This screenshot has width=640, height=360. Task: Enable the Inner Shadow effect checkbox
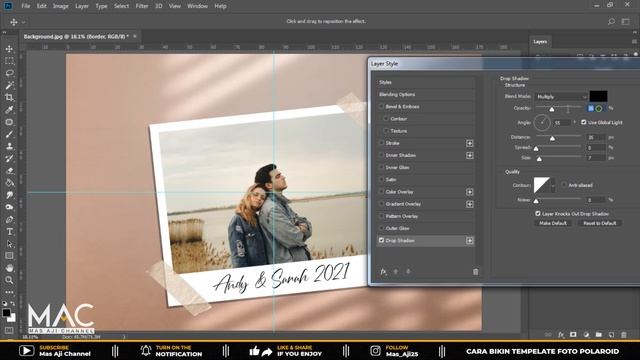point(381,155)
